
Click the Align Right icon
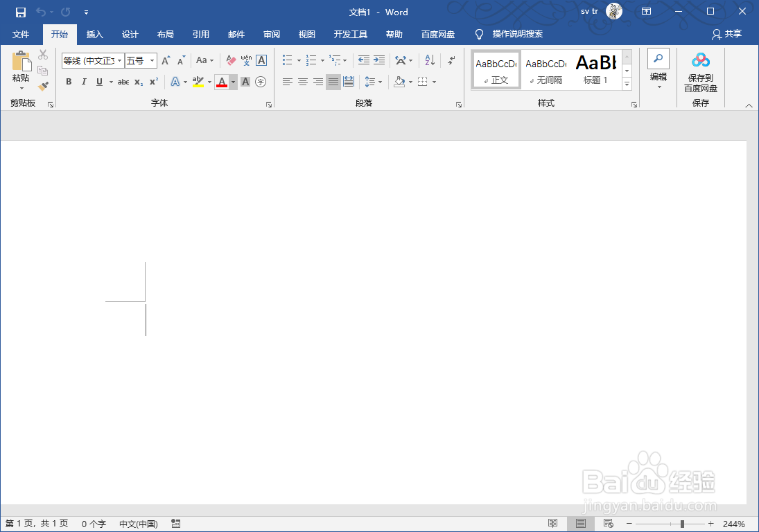pyautogui.click(x=318, y=82)
